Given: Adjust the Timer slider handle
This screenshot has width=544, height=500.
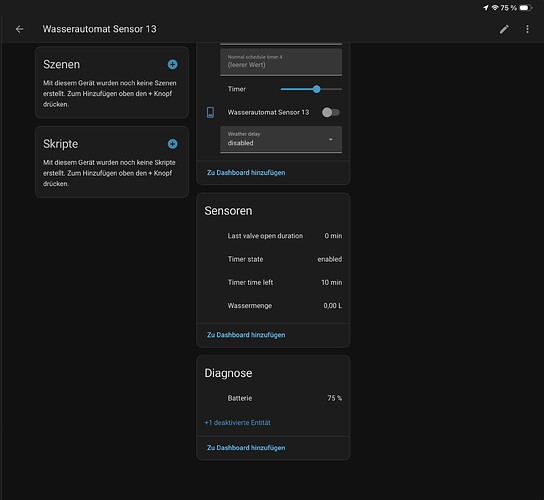Looking at the screenshot, I should [x=316, y=89].
